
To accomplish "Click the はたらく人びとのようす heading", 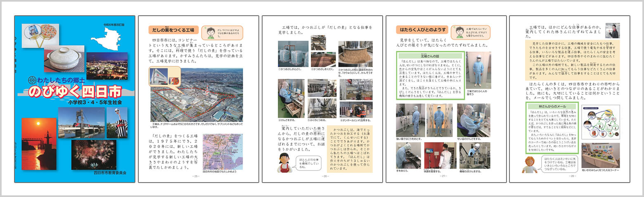I will point(421,30).
